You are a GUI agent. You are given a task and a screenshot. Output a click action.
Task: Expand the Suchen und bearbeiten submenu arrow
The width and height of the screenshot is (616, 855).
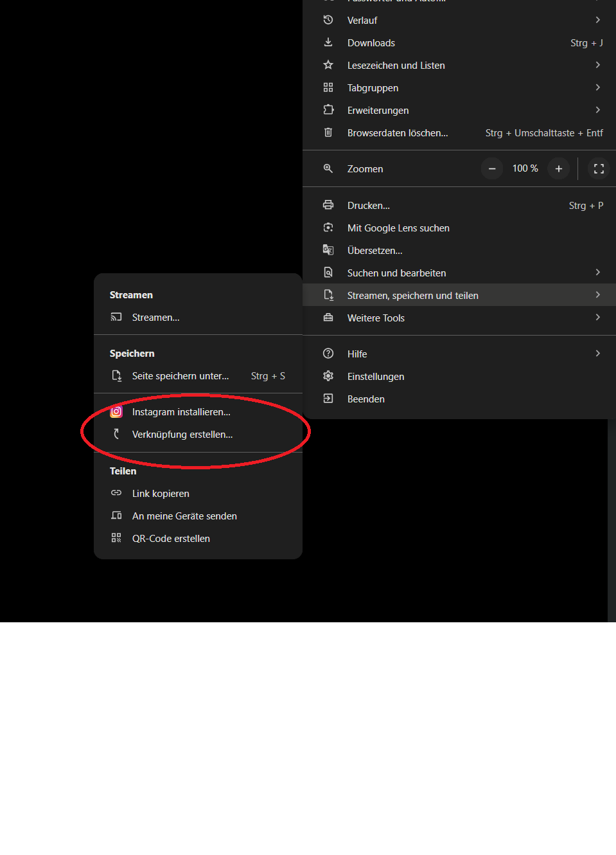click(597, 273)
